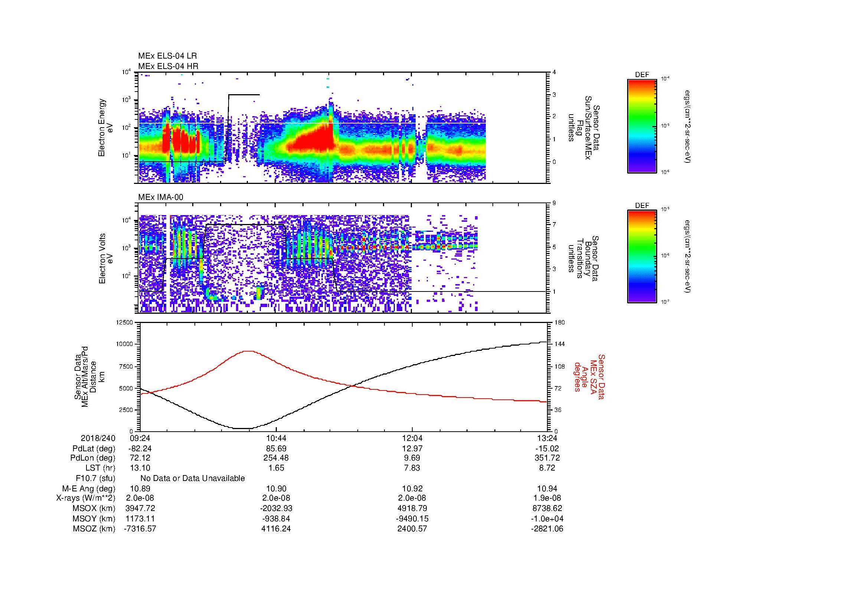
Task: Click the 'MSOZ (km)' row label
Action: coord(94,529)
